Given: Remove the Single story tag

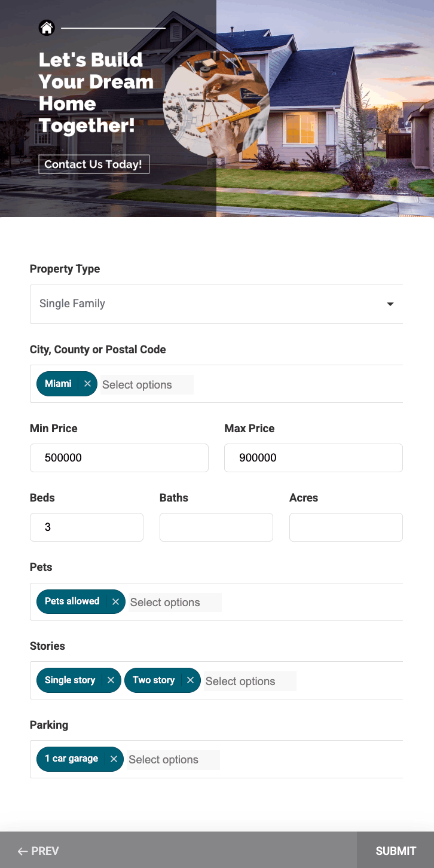Looking at the screenshot, I should [x=111, y=680].
